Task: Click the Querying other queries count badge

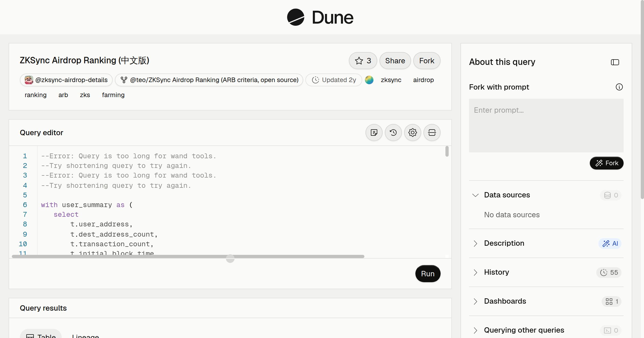Action: point(611,330)
